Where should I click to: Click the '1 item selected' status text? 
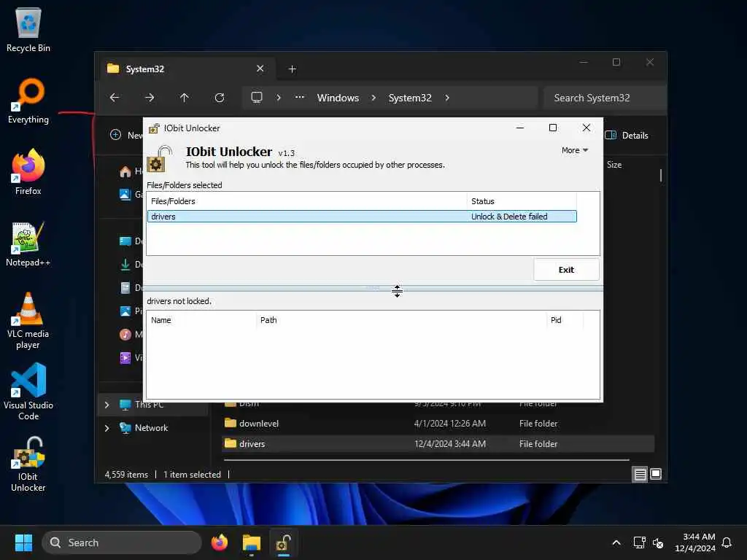tap(193, 475)
